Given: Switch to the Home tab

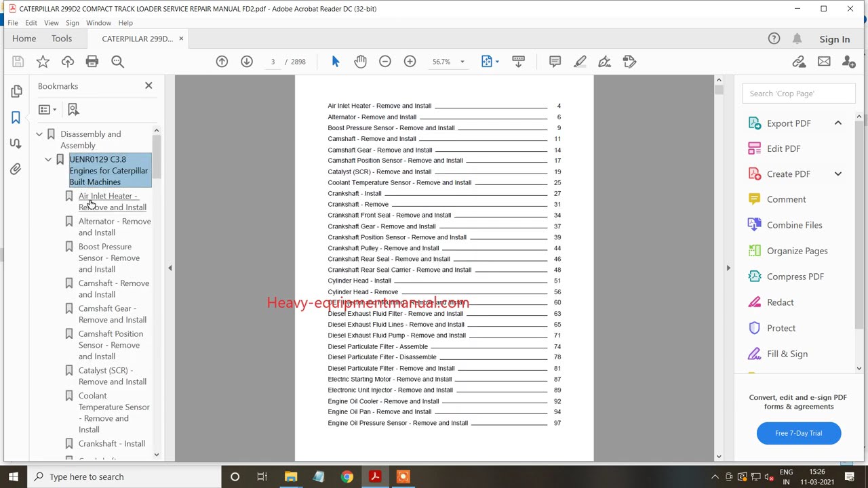Looking at the screenshot, I should (x=24, y=39).
